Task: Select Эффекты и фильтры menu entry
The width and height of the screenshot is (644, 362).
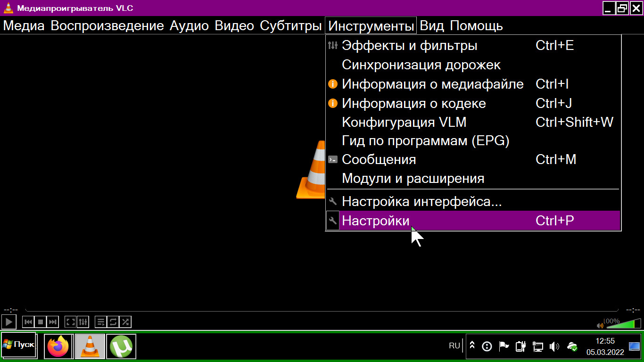Action: tap(409, 46)
